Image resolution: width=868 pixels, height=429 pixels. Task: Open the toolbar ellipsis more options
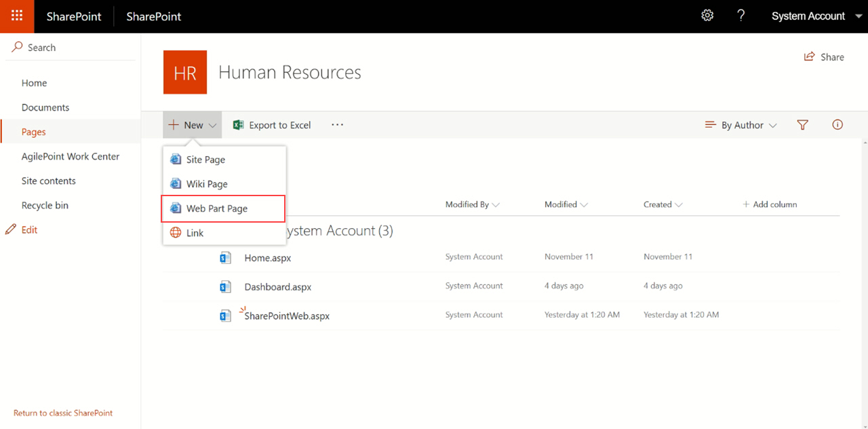click(337, 125)
